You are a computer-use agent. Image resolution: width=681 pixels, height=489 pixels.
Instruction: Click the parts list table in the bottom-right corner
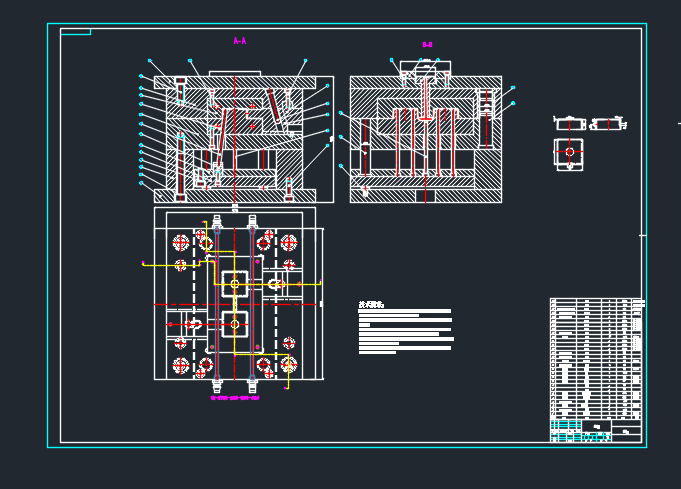[x=596, y=358]
